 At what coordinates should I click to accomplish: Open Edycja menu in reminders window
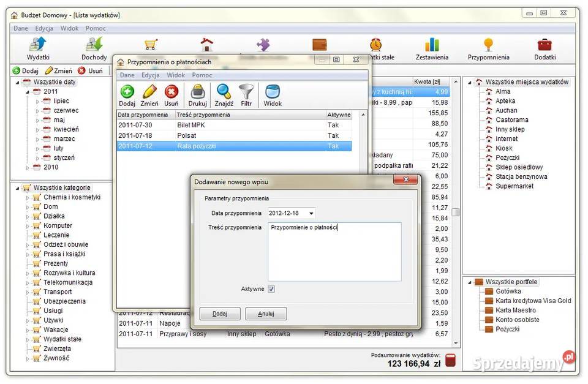[150, 75]
